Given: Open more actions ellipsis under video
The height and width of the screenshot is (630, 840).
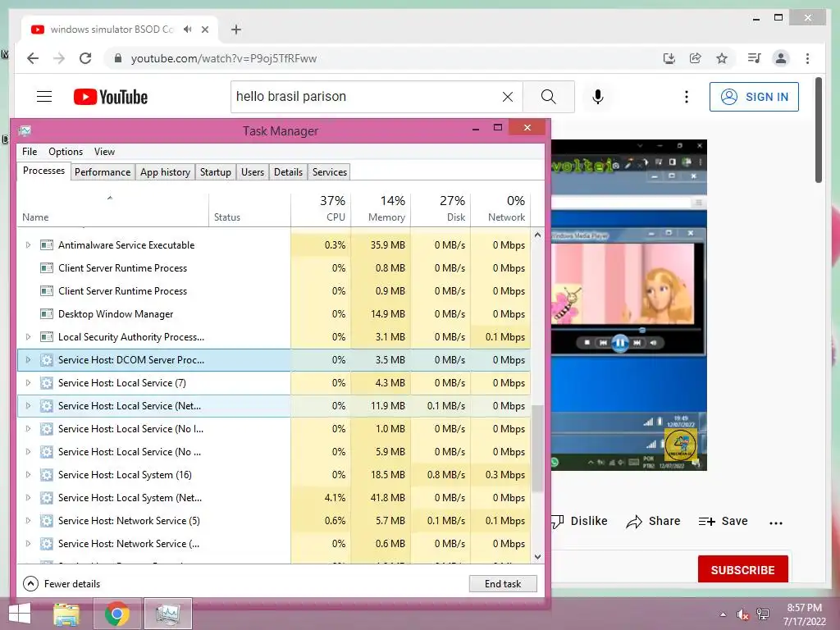Looking at the screenshot, I should [x=776, y=523].
